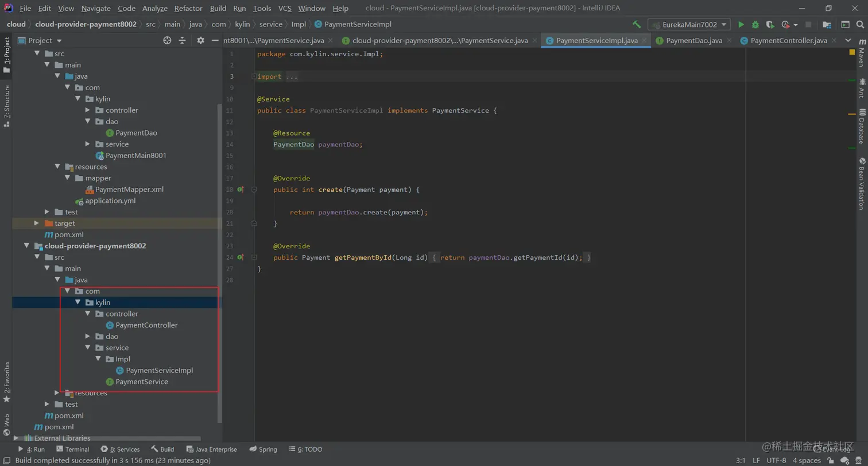Screen dimensions: 868x466
Task: Click the green Run button
Action: click(741, 25)
